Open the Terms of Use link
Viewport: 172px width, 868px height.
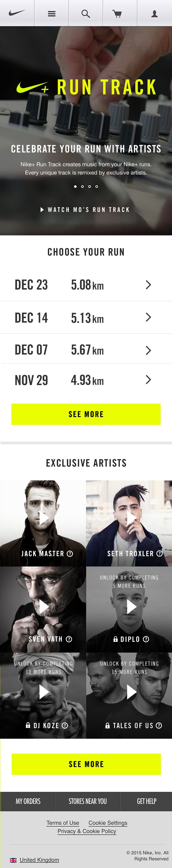[63, 823]
